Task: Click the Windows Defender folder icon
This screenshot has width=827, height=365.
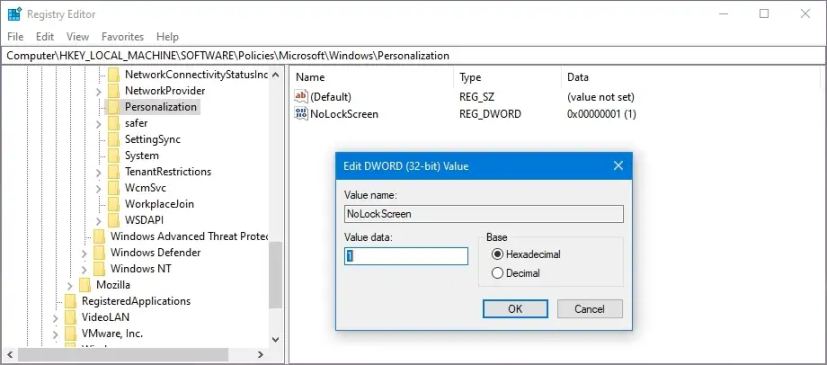Action: [x=99, y=253]
